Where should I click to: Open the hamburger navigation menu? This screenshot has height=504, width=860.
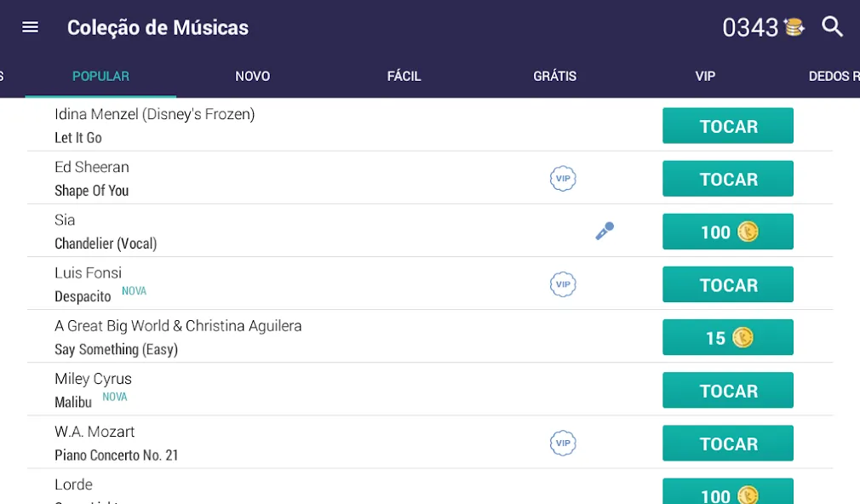30,27
